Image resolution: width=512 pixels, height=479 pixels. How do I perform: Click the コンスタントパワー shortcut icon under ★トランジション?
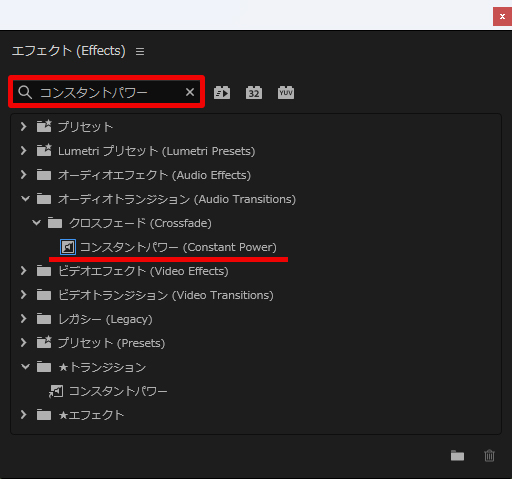[56, 391]
